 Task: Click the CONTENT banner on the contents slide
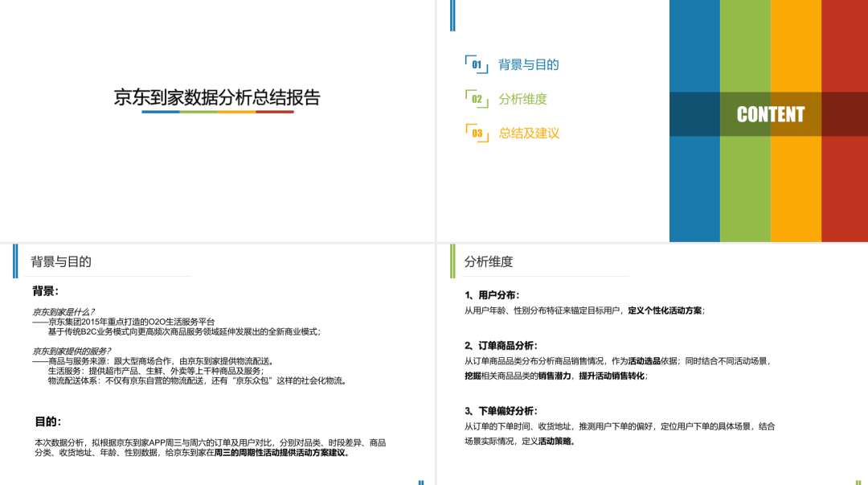(x=770, y=114)
